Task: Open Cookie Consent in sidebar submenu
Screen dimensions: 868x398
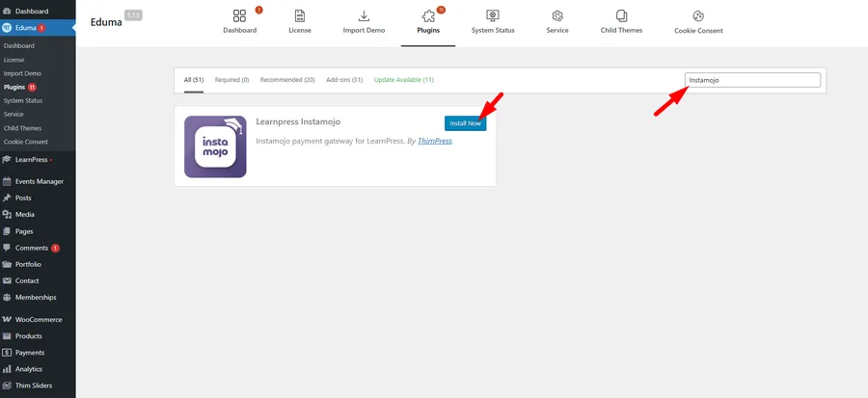Action: tap(25, 142)
